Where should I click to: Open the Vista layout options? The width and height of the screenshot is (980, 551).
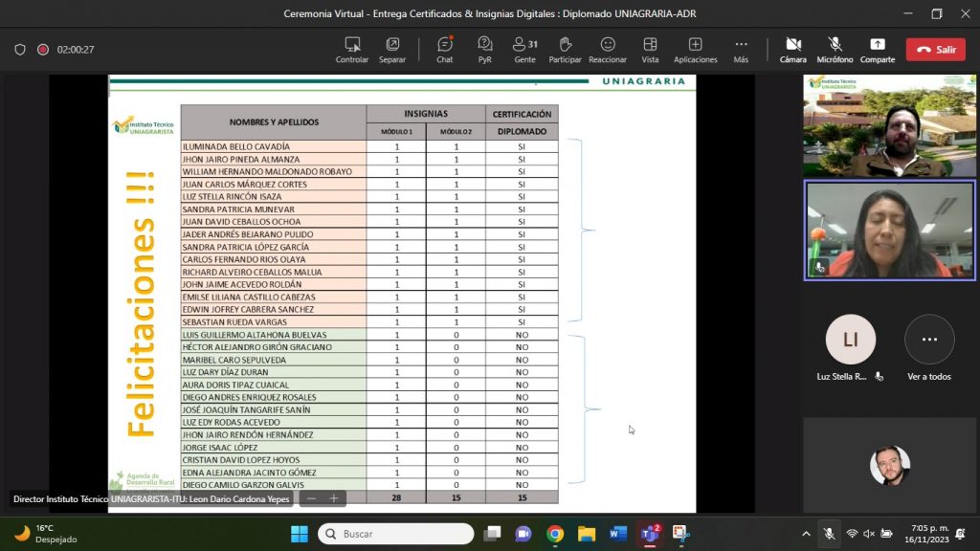[650, 49]
